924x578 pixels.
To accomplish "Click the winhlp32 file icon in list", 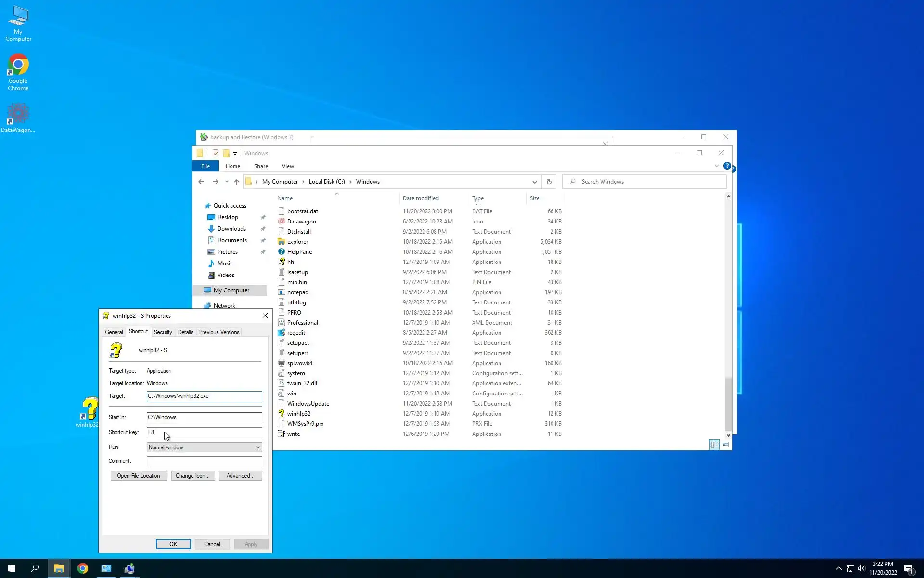I will [x=282, y=414].
